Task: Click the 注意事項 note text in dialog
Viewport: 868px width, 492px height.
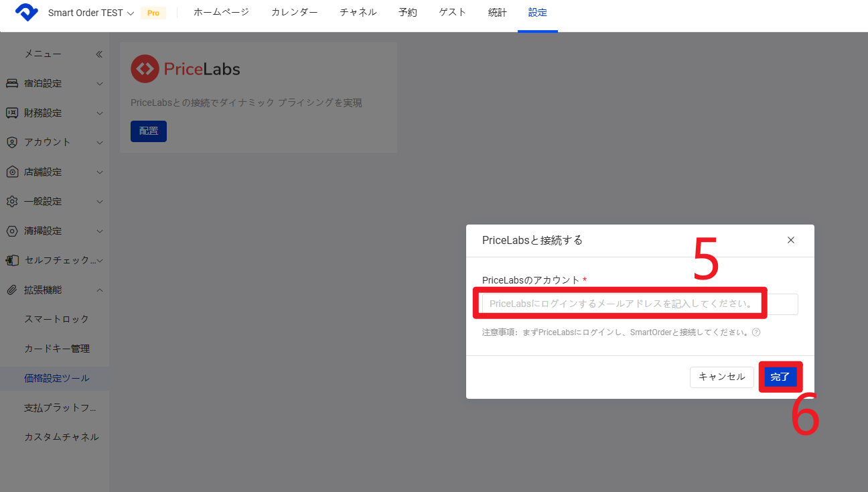Action: 616,332
